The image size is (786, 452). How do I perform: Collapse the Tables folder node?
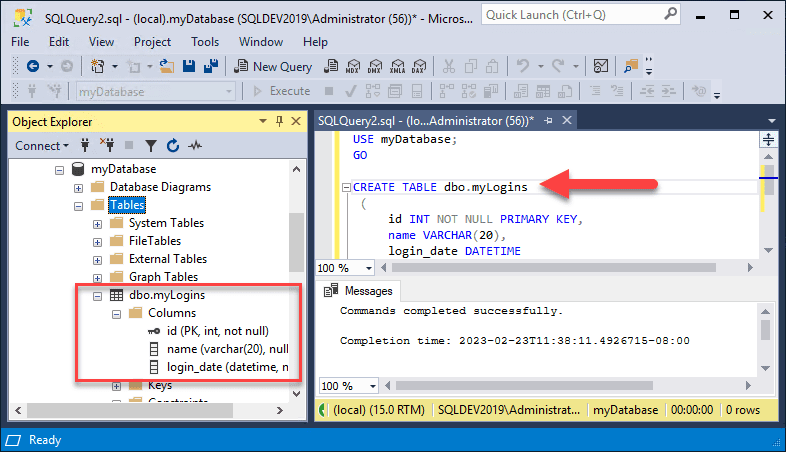pyautogui.click(x=79, y=206)
